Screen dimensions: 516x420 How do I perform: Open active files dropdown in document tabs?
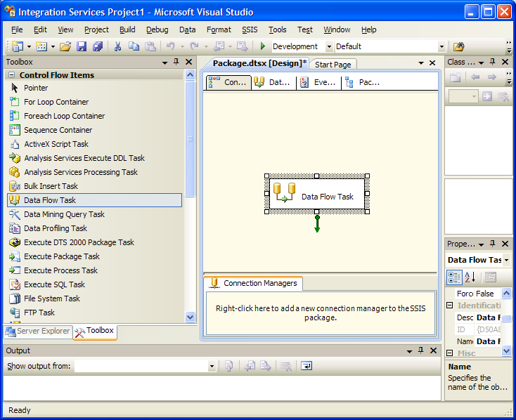point(421,63)
